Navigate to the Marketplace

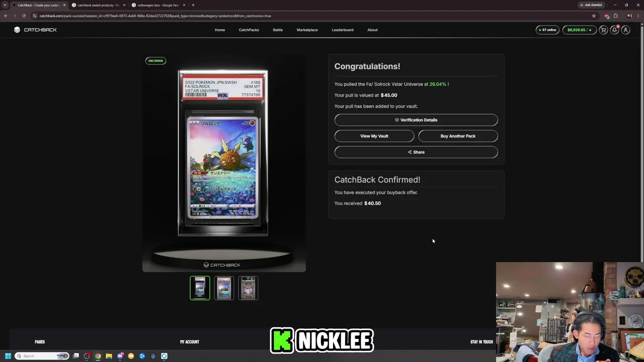[x=307, y=30]
